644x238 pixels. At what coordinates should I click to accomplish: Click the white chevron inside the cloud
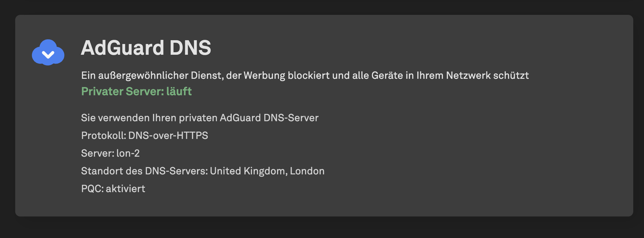pos(48,55)
